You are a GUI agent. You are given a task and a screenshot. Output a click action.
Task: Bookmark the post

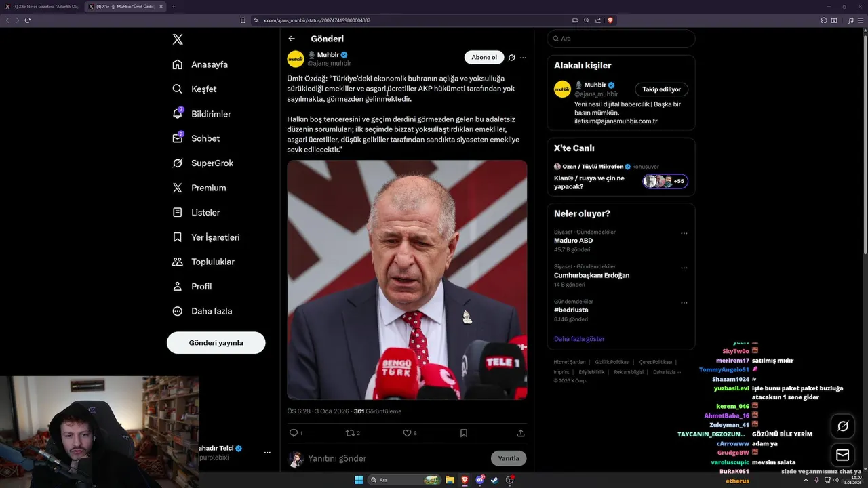click(464, 433)
